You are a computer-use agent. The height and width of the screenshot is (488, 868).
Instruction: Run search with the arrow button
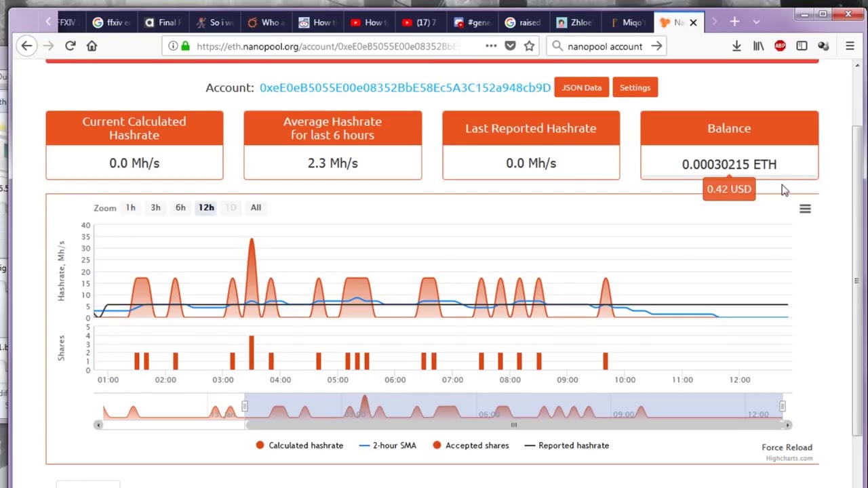(x=656, y=46)
